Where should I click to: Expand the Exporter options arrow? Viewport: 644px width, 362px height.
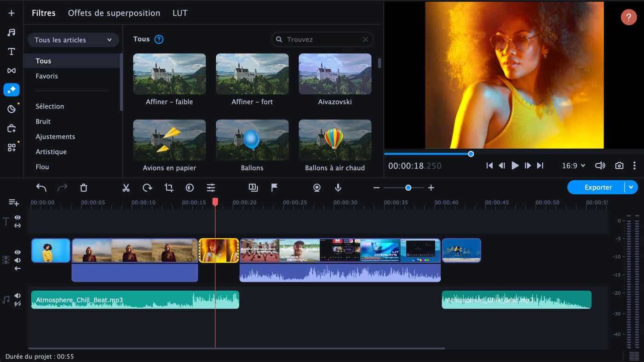point(631,187)
